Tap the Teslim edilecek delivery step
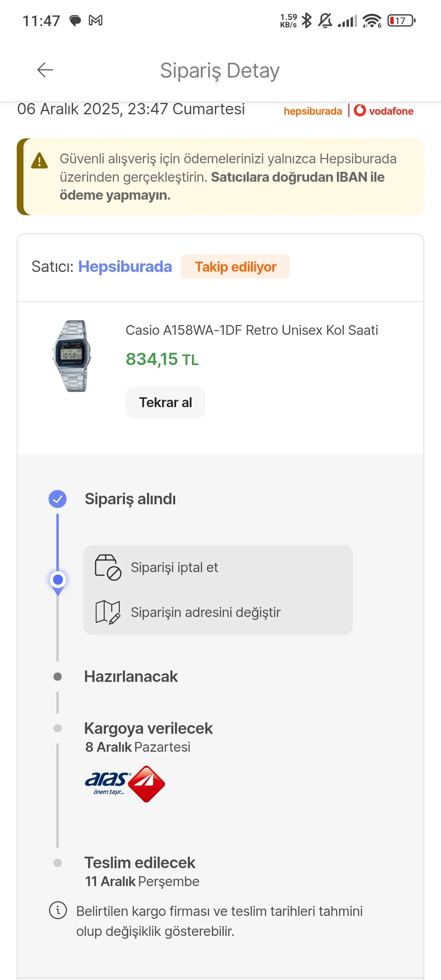 (140, 863)
